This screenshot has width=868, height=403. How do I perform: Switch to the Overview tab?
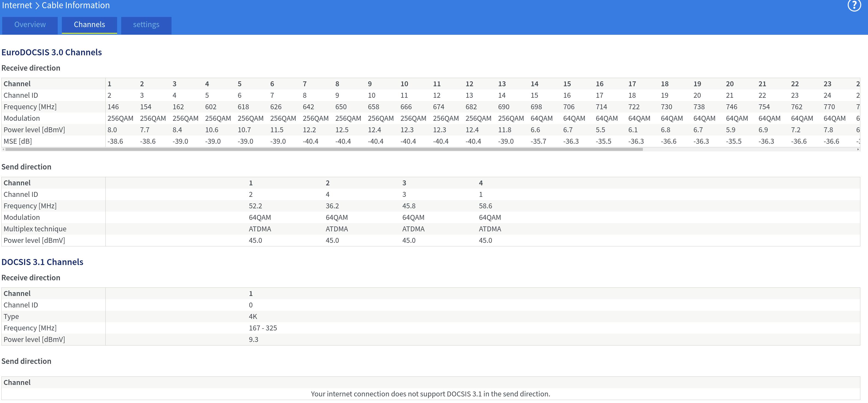click(x=30, y=25)
